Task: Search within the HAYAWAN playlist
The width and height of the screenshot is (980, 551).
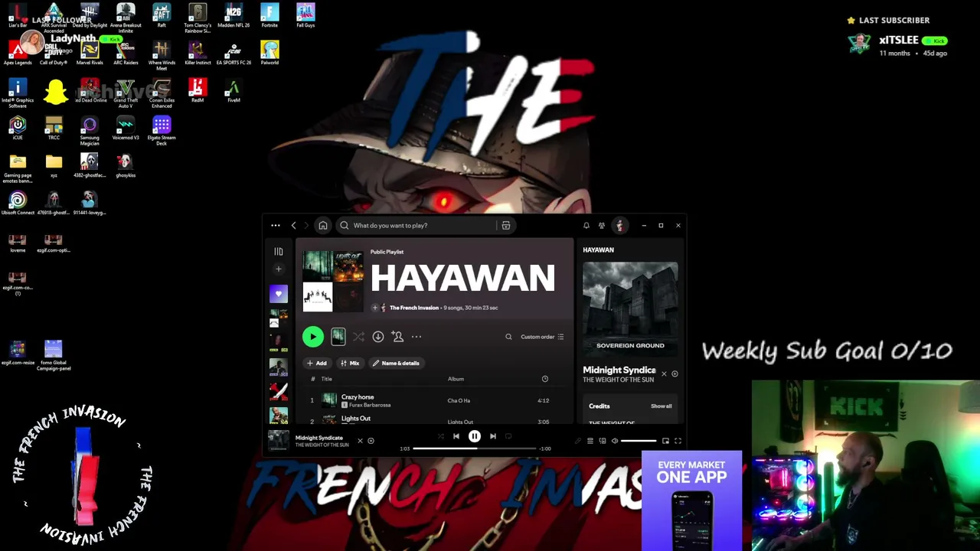Action: [x=508, y=337]
